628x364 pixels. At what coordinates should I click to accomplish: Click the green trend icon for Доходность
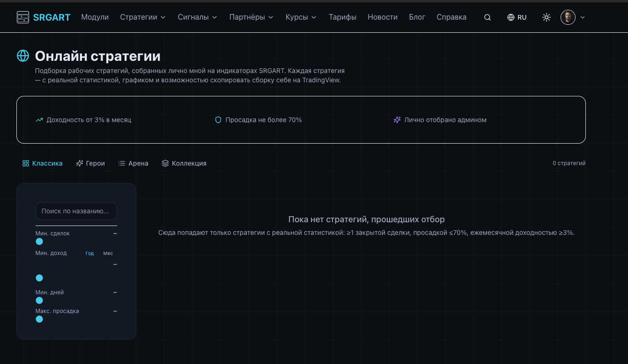(39, 120)
